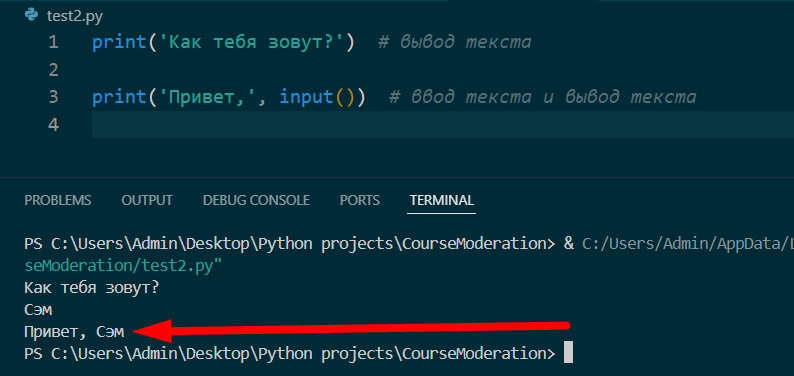Click the terminal input line 'Сэм'

pyautogui.click(x=38, y=310)
